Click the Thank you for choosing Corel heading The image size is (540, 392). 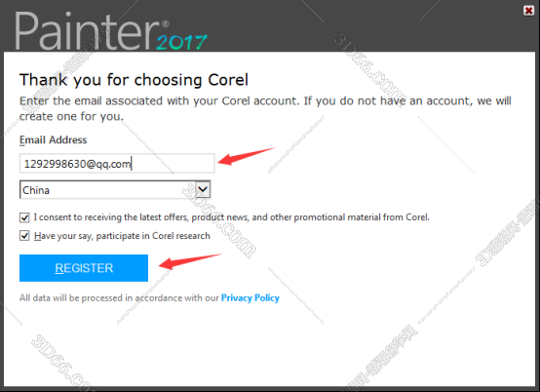point(134,80)
